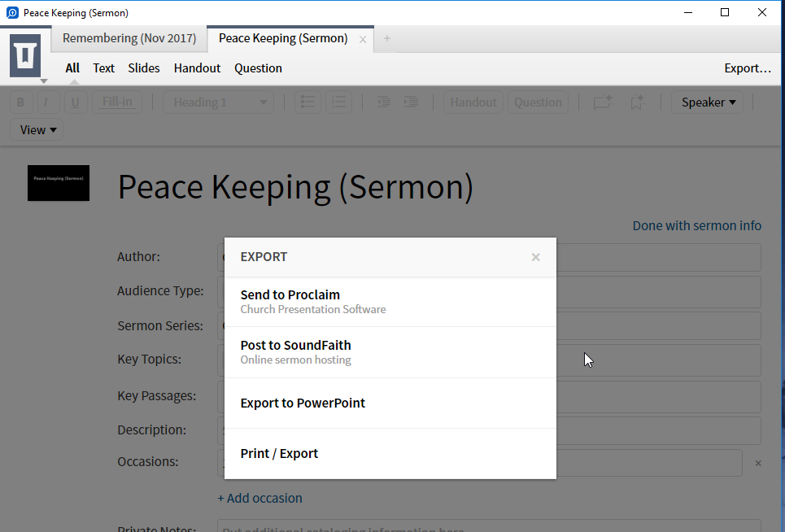Increase indent of text
Viewport: 785px width, 532px height.
411,102
